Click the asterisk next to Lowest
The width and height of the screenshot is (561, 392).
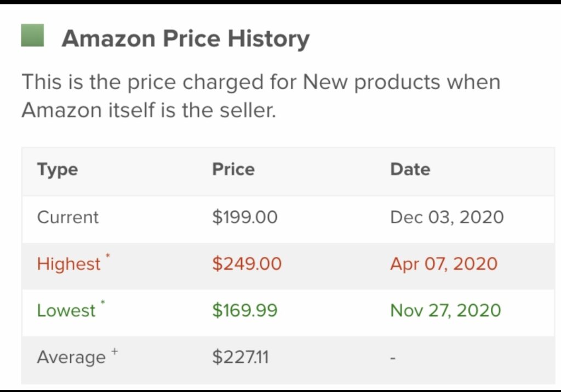click(102, 303)
